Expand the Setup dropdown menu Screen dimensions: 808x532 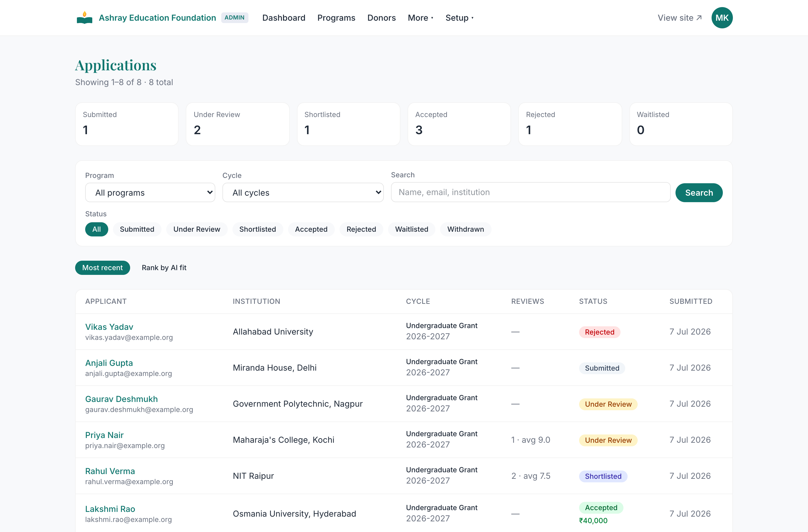(459, 18)
